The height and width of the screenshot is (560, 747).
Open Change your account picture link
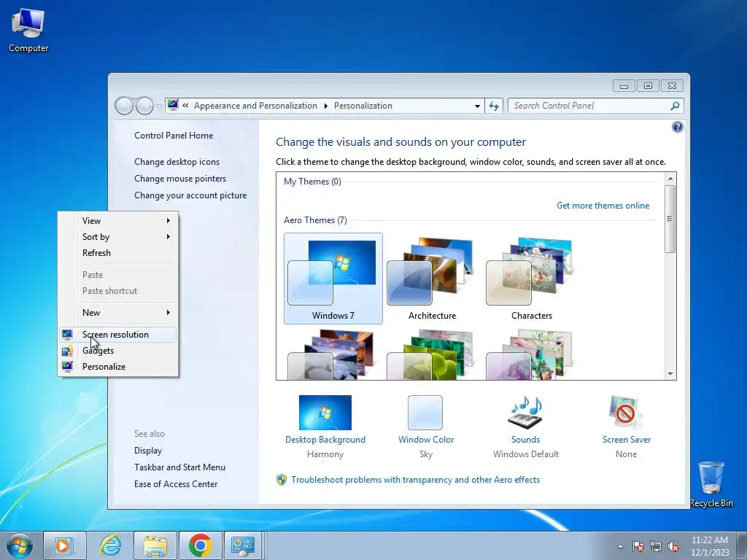[x=190, y=195]
